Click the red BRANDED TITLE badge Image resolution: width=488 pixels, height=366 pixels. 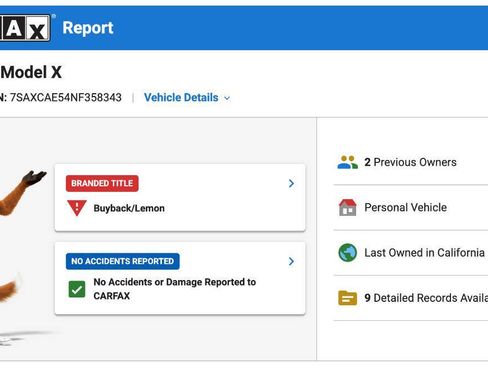tap(102, 183)
